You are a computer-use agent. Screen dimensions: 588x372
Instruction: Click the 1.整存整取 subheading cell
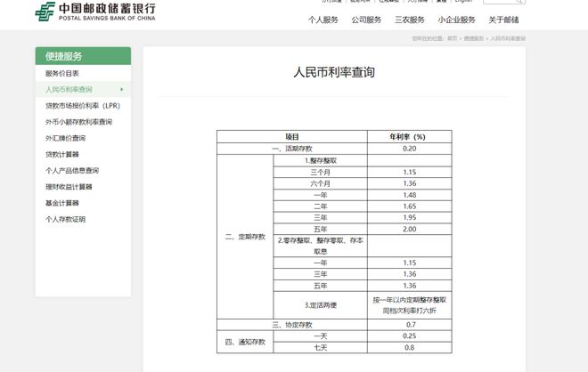coord(321,161)
